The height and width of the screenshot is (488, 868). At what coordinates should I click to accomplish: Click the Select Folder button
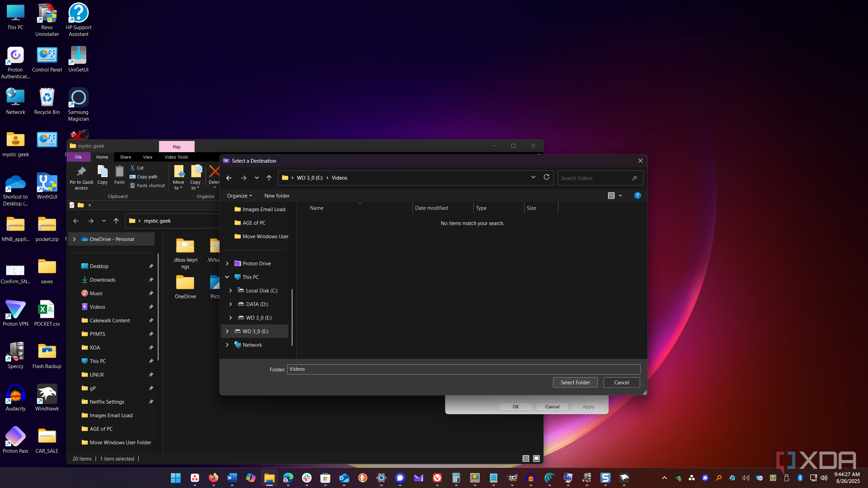point(575,382)
